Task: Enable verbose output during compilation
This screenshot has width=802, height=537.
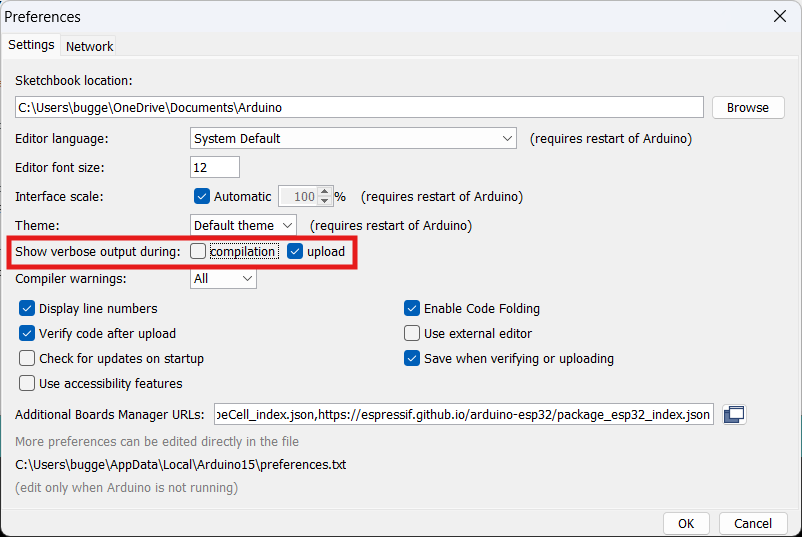Action: pos(198,251)
